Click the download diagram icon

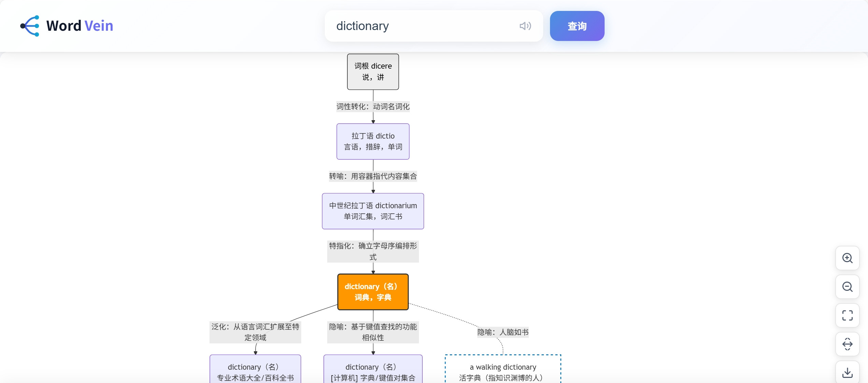coord(847,372)
